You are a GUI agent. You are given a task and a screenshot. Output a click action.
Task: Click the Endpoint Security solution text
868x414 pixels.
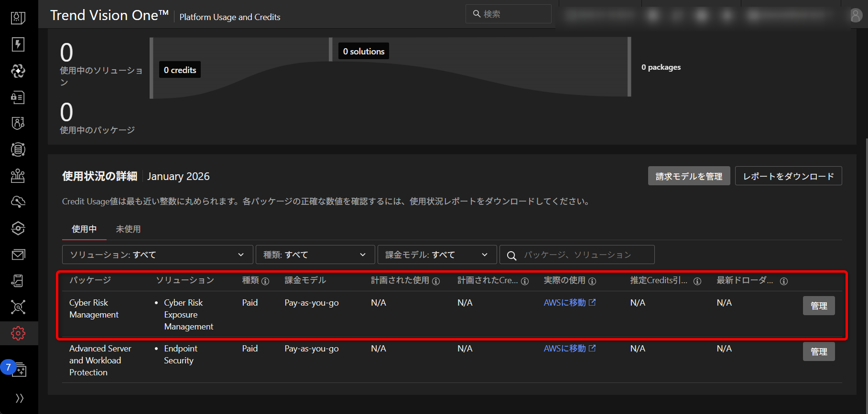[180, 354]
